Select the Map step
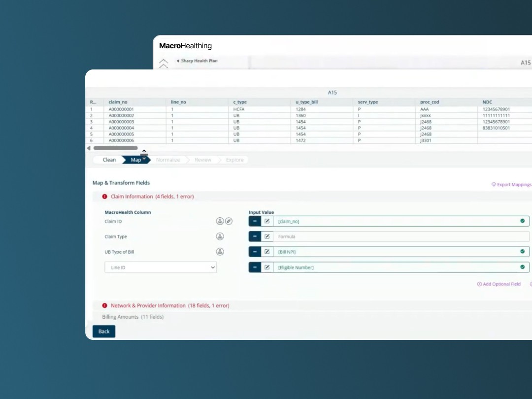532x399 pixels. 136,160
